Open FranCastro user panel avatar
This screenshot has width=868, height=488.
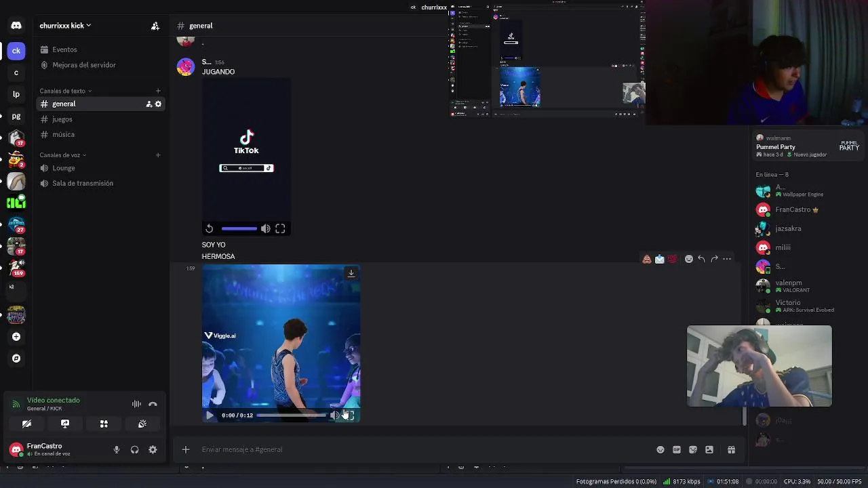16,449
